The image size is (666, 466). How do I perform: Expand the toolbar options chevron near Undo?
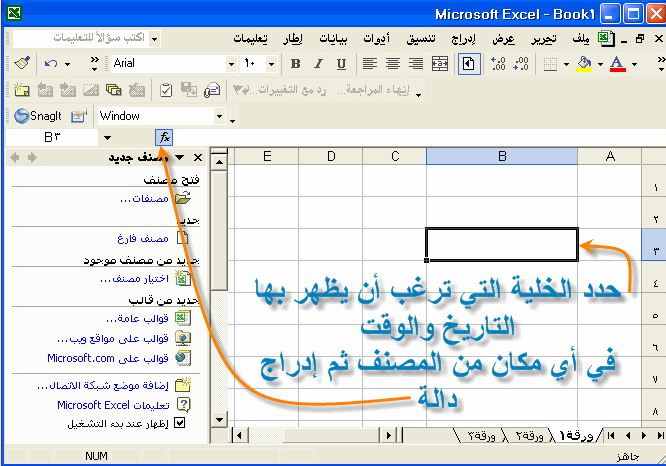[x=94, y=64]
